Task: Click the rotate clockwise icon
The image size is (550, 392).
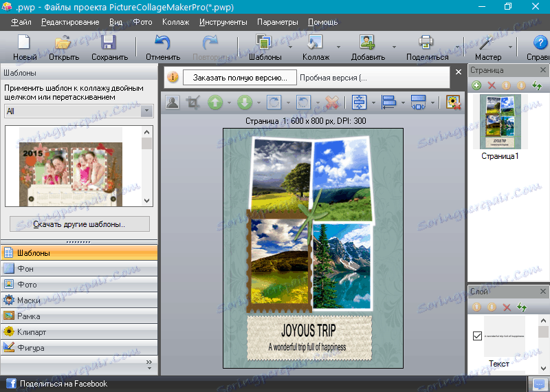Action: pyautogui.click(x=274, y=102)
